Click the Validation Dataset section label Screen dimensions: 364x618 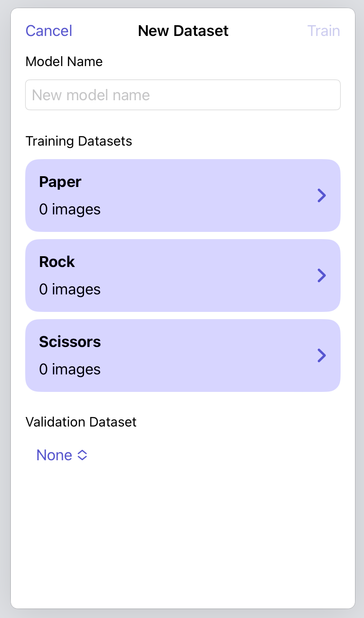(x=81, y=422)
